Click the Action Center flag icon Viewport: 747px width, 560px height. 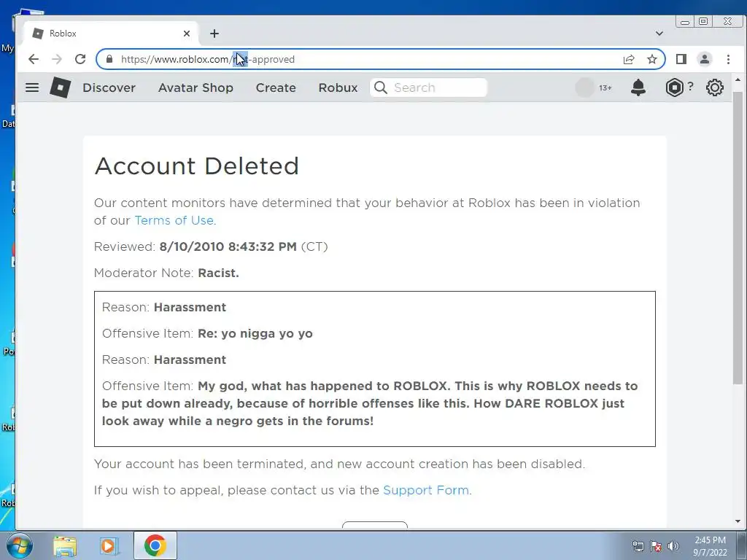pyautogui.click(x=656, y=546)
